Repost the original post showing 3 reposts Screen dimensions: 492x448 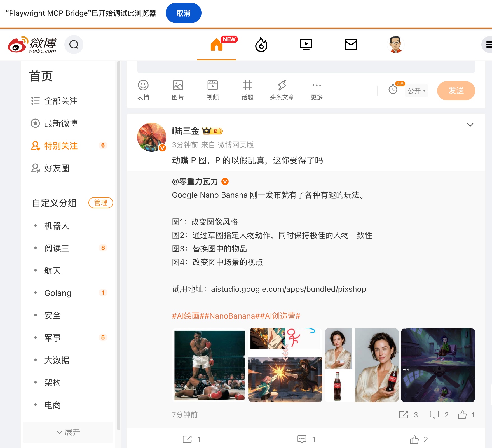tap(408, 415)
